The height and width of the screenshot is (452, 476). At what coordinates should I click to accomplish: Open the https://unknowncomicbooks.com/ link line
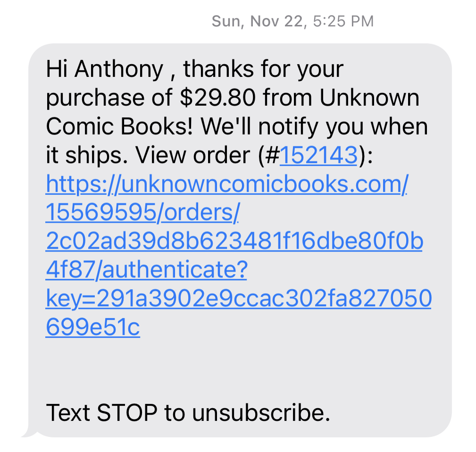click(227, 184)
